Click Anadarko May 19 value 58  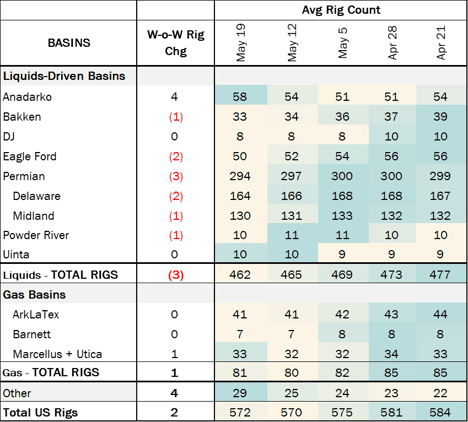(x=240, y=97)
